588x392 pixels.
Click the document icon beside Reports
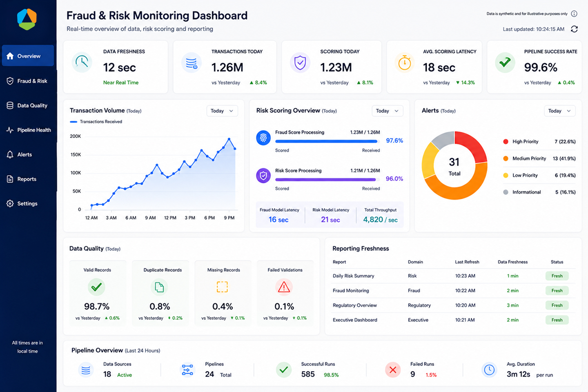(10, 179)
